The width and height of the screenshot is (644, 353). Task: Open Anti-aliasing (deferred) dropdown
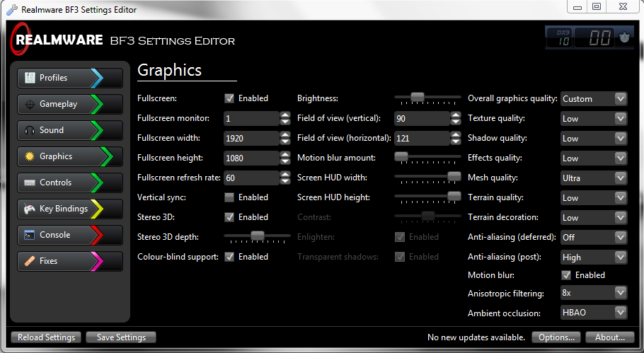[594, 237]
